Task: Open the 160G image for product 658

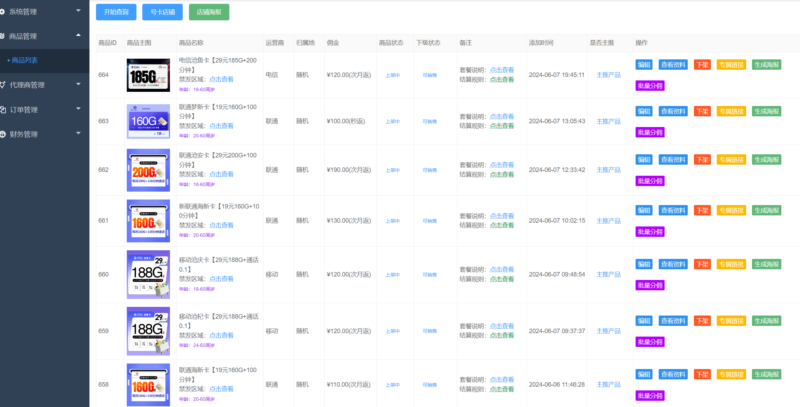Action: (x=148, y=385)
